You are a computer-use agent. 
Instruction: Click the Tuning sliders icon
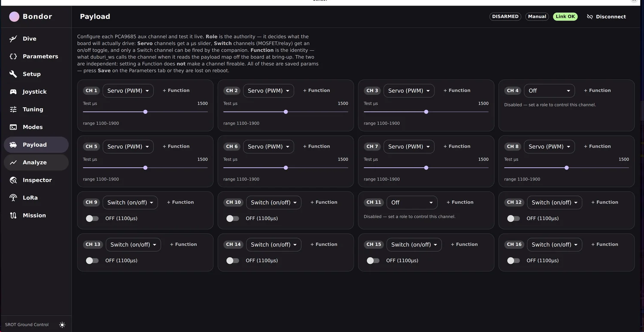coord(13,109)
